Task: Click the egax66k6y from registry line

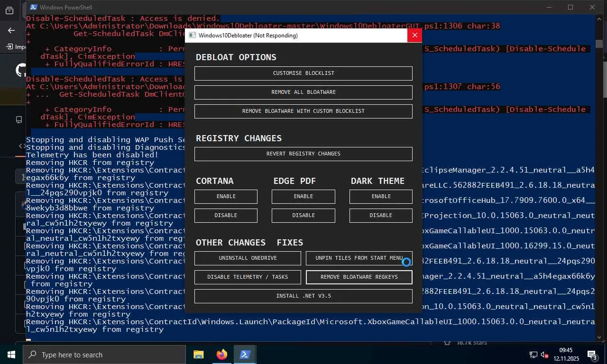Action: (81, 178)
